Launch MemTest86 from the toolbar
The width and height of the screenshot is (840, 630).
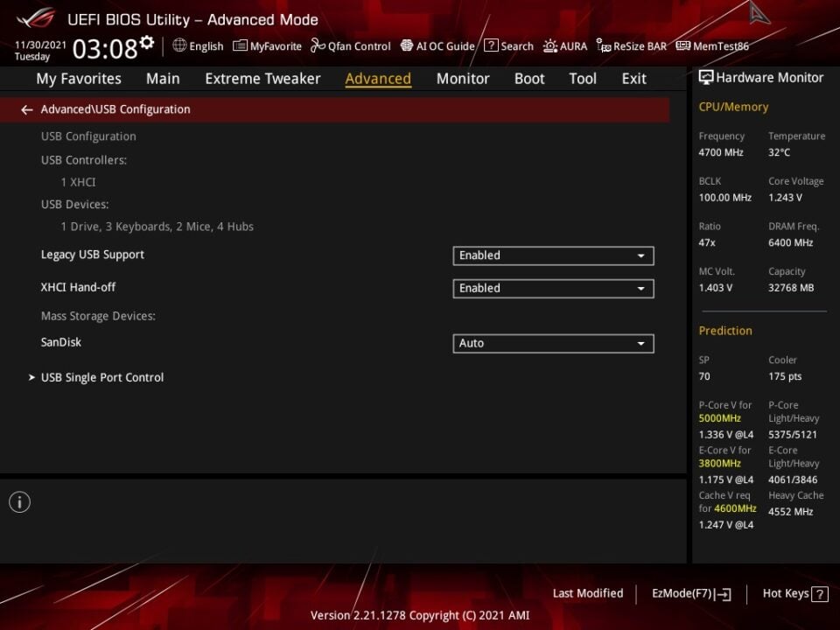(712, 46)
